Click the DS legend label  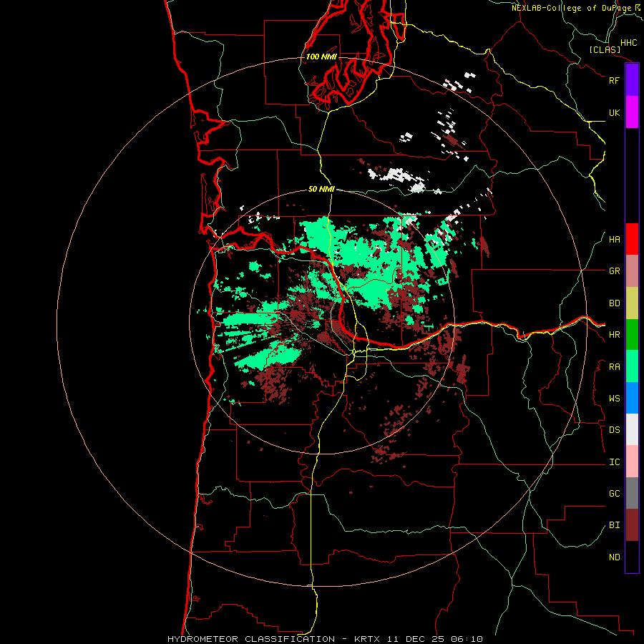[x=614, y=430]
